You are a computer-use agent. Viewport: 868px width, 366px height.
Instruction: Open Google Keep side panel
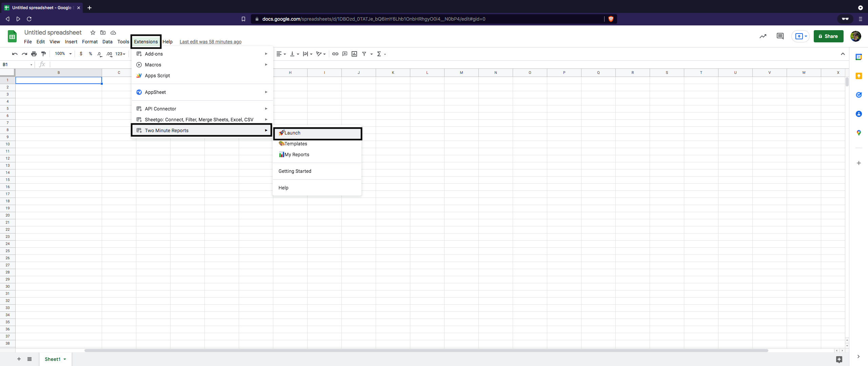pyautogui.click(x=859, y=76)
